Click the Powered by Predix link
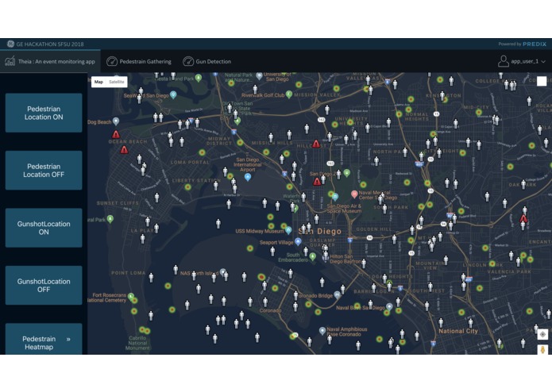This screenshot has width=552, height=392. tap(523, 44)
